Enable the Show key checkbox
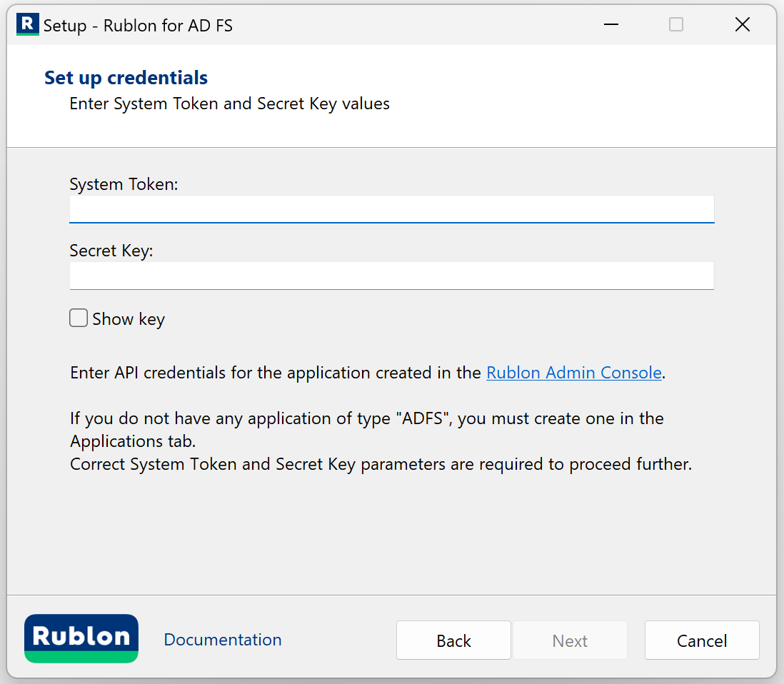Viewport: 784px width, 684px height. point(79,318)
